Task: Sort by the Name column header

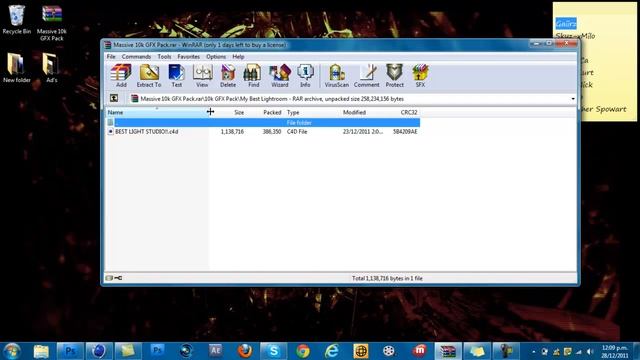Action: click(x=157, y=112)
